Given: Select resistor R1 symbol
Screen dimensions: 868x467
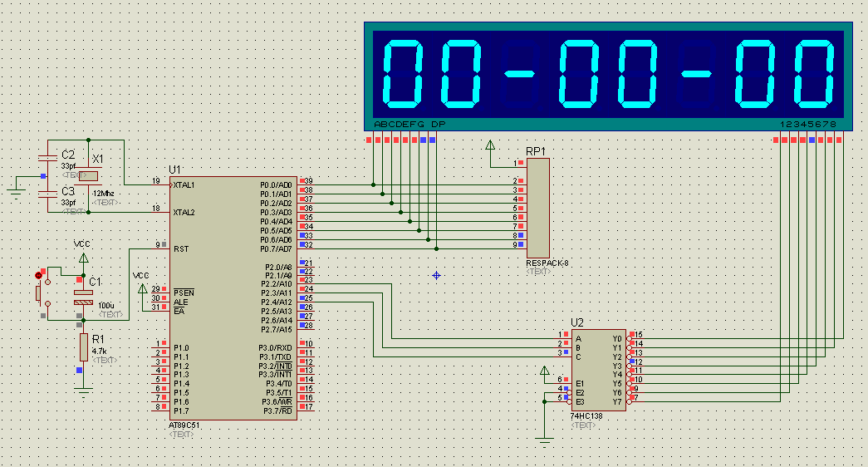Looking at the screenshot, I should tap(84, 347).
